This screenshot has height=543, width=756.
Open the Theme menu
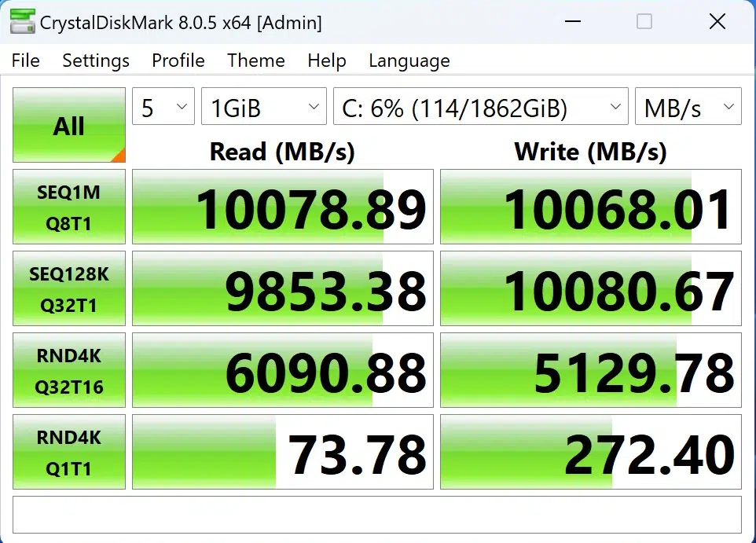coord(256,61)
